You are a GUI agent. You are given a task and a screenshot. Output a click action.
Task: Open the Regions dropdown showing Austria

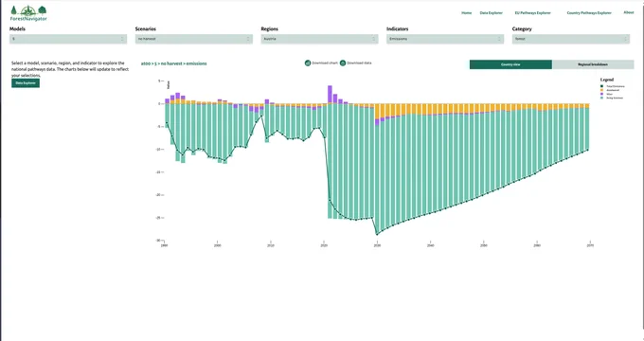pyautogui.click(x=319, y=39)
